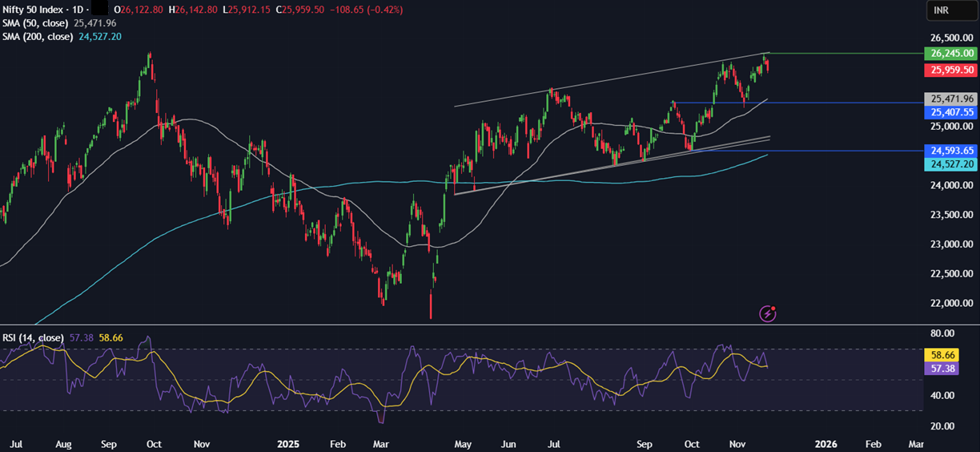Select the SMA (50, close) indicator legend

(37, 23)
